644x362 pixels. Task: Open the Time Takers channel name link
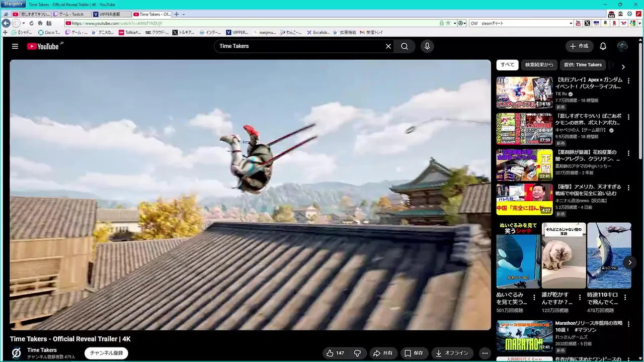pos(42,350)
